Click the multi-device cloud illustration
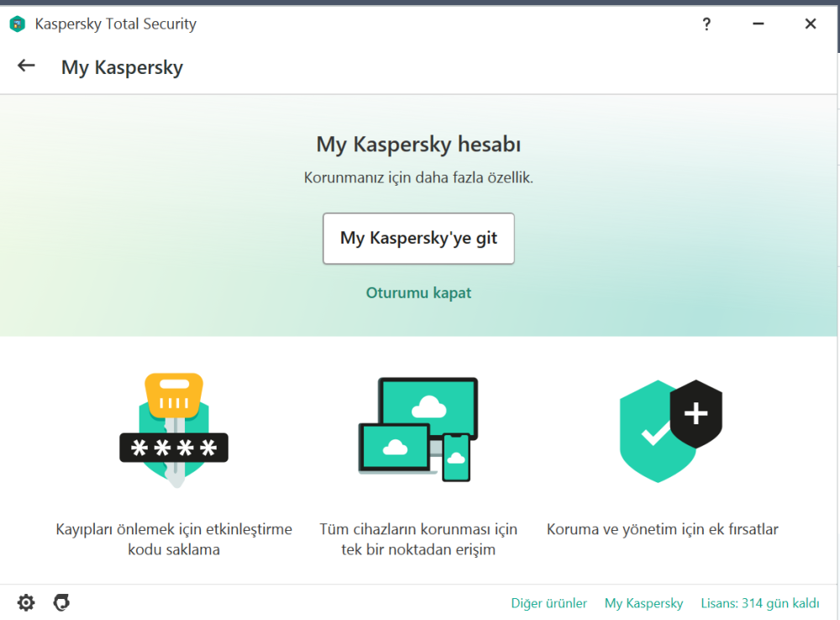 pyautogui.click(x=418, y=429)
